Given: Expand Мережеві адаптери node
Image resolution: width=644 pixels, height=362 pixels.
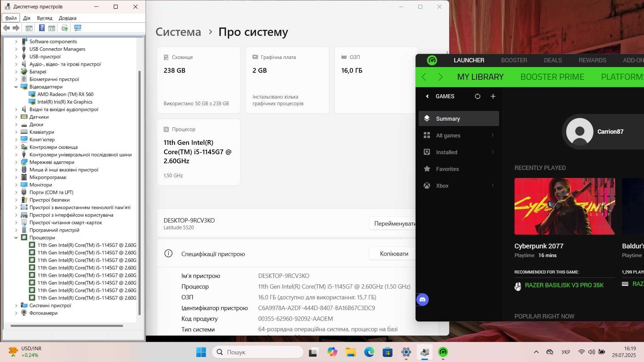Looking at the screenshot, I should coord(16,162).
